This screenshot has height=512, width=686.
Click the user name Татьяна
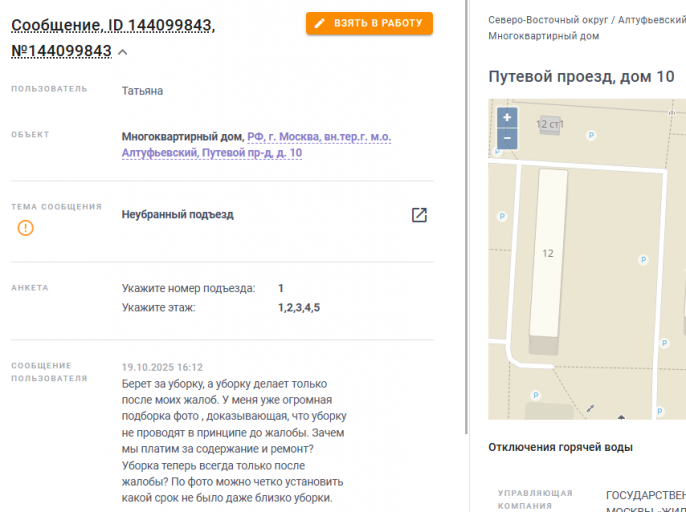click(142, 91)
